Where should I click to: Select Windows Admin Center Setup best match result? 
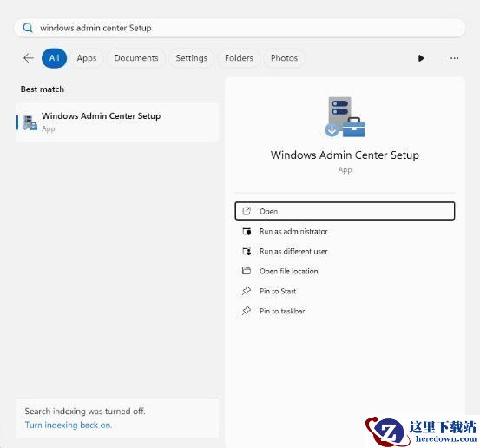(x=117, y=122)
